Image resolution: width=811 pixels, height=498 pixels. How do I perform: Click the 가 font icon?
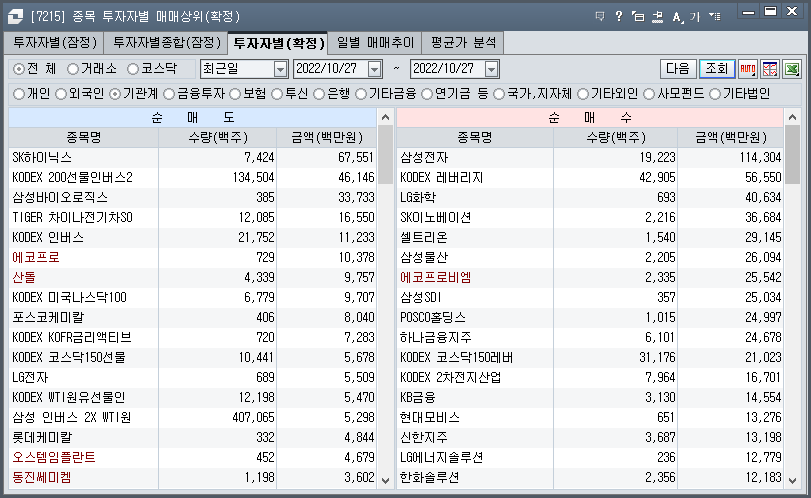click(x=695, y=17)
